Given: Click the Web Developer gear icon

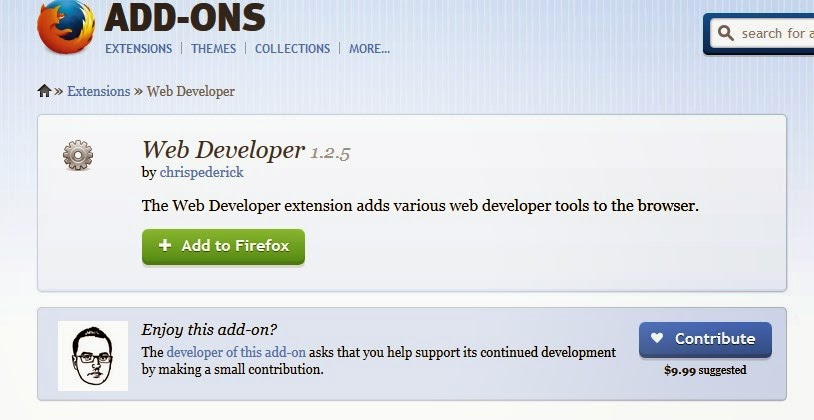Looking at the screenshot, I should coord(78,155).
